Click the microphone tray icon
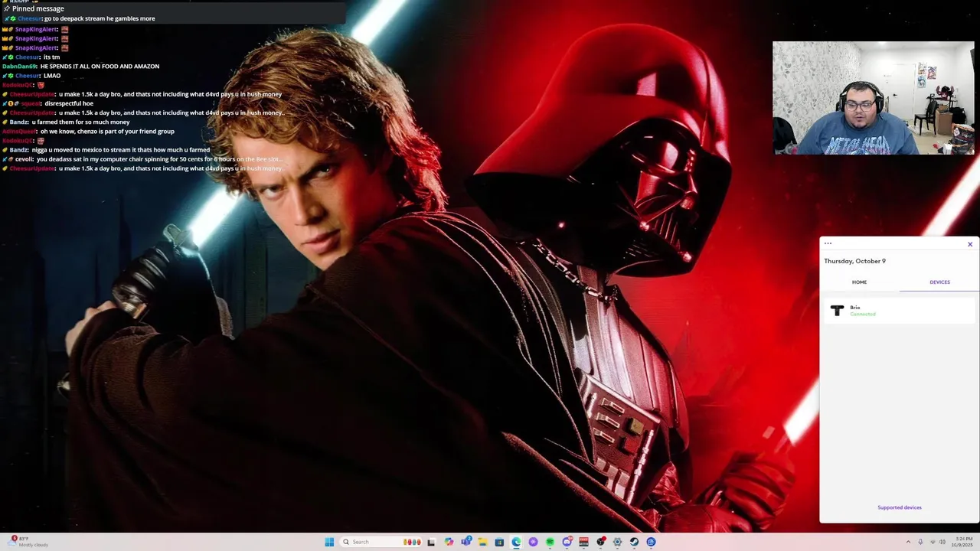 [x=920, y=542]
